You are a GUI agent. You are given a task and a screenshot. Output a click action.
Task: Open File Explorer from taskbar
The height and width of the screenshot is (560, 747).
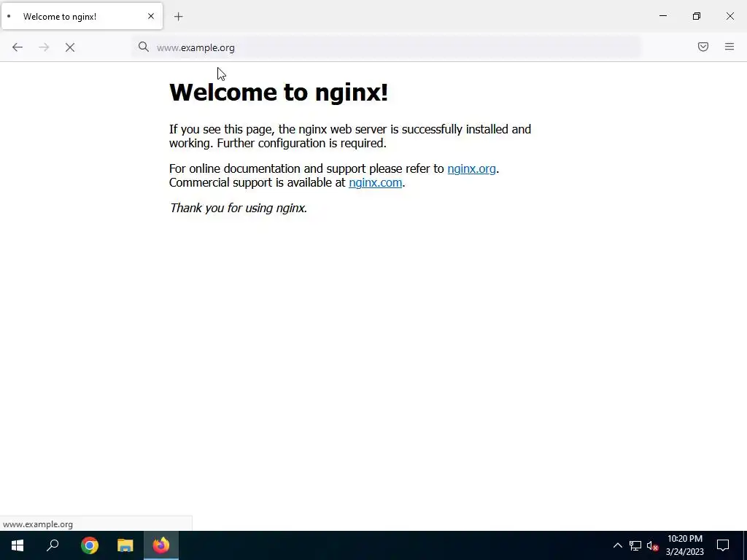coord(125,545)
